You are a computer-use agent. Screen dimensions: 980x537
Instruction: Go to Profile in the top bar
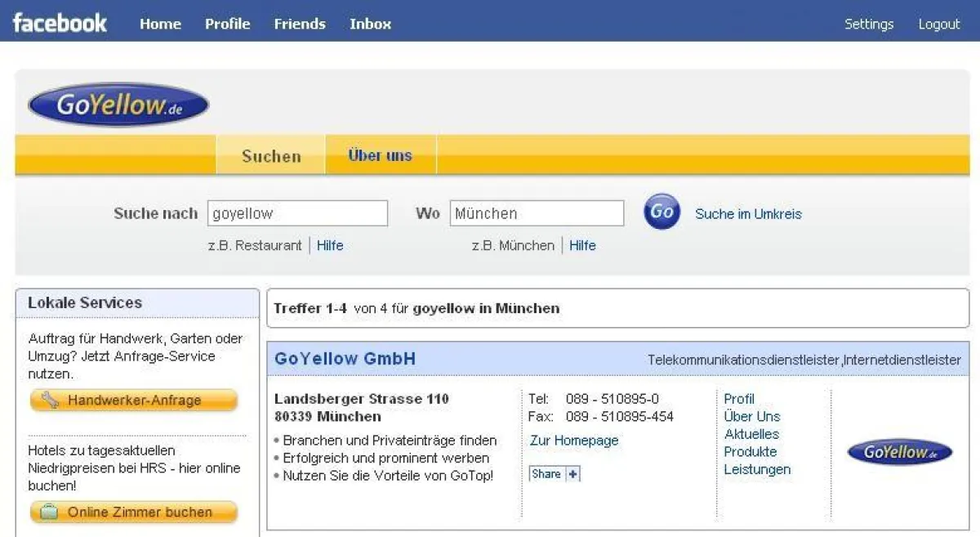click(x=227, y=24)
